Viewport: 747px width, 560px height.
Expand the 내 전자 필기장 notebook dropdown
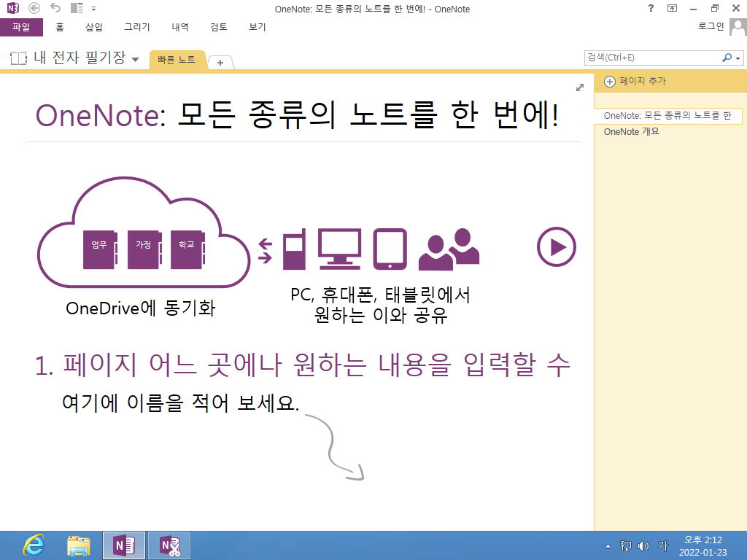coord(135,60)
